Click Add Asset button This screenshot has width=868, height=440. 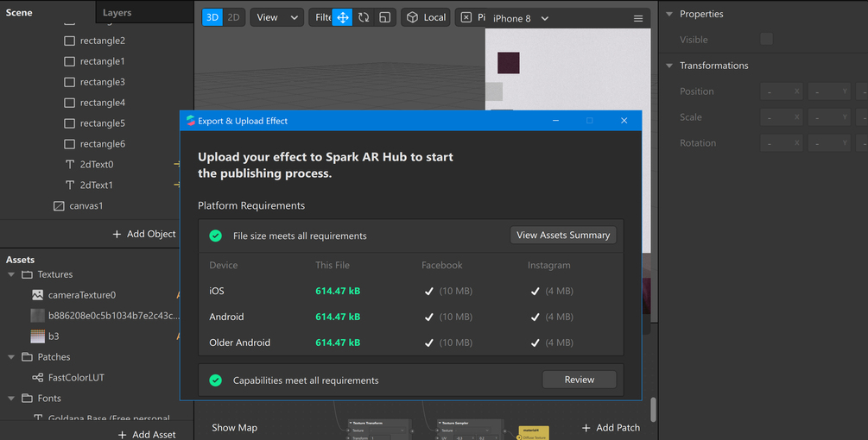pyautogui.click(x=147, y=435)
